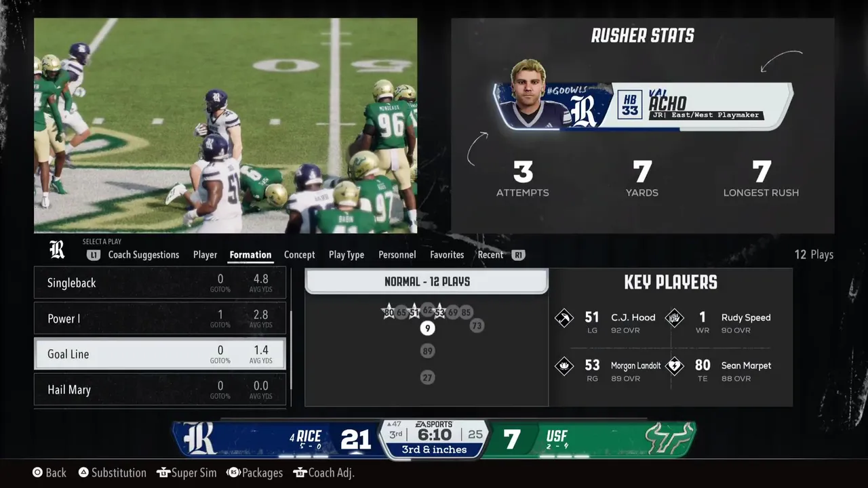The width and height of the screenshot is (868, 488).
Task: Choose the Singleback formation
Action: tap(160, 283)
